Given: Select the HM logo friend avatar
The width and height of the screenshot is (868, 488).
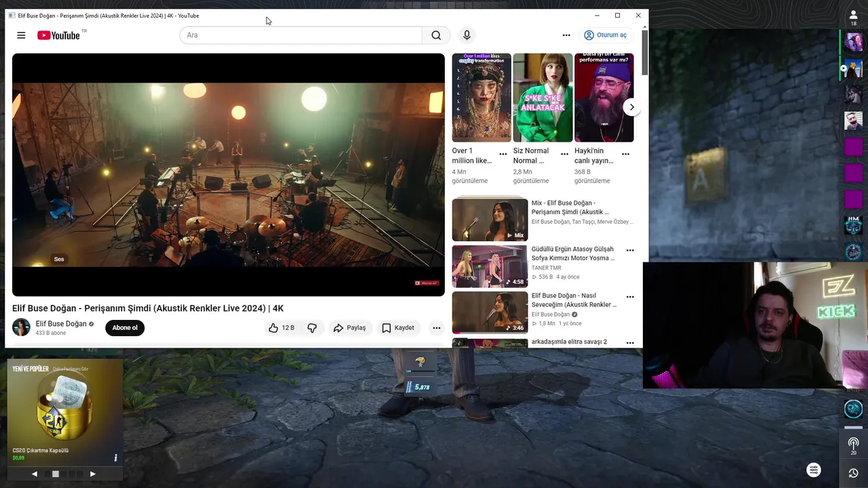Looking at the screenshot, I should pyautogui.click(x=854, y=225).
